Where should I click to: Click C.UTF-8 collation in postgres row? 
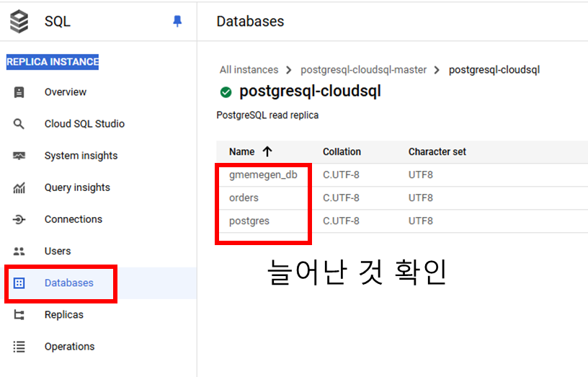pyautogui.click(x=341, y=221)
